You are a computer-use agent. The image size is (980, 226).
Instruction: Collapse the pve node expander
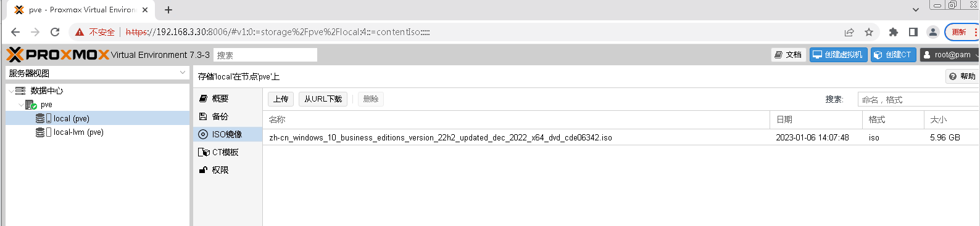(x=22, y=105)
